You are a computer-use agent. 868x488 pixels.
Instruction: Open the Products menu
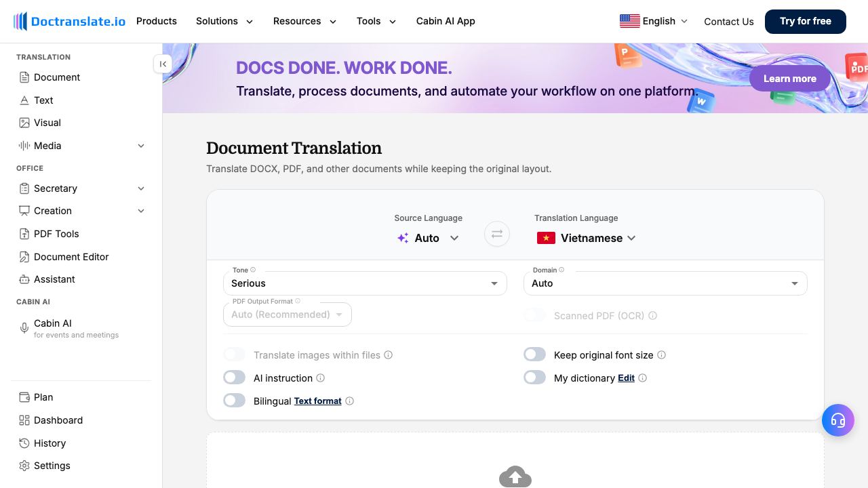157,21
